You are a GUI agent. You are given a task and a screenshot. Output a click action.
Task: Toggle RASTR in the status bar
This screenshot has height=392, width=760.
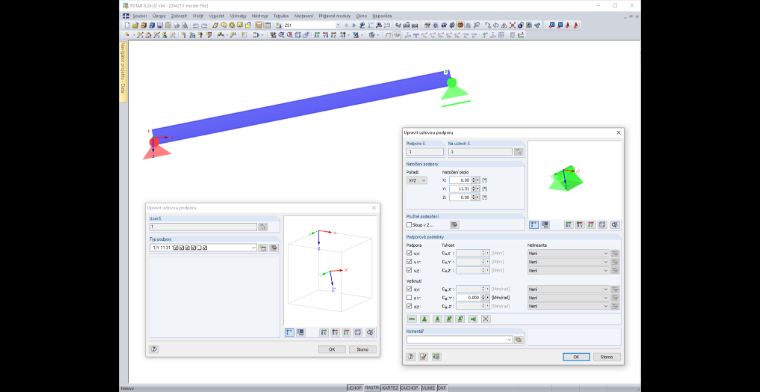point(372,388)
